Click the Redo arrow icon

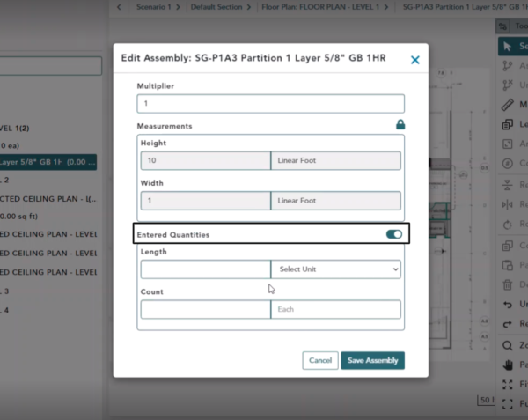tap(507, 324)
